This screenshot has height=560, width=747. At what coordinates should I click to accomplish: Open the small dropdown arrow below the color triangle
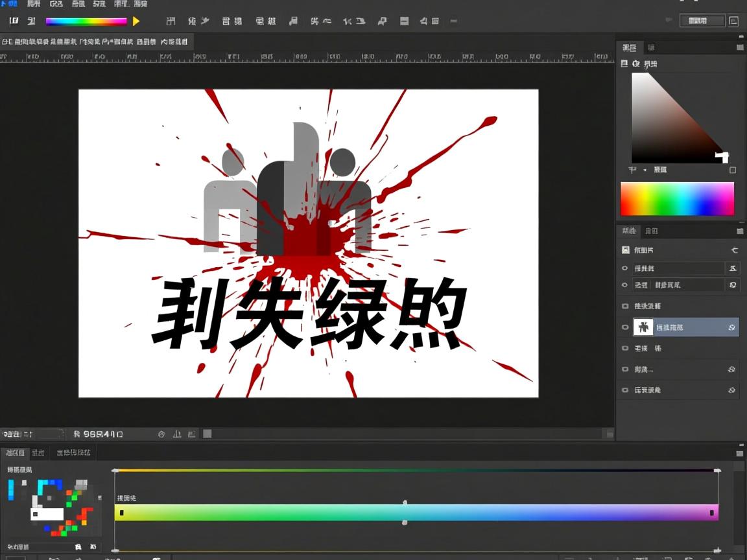(x=645, y=170)
